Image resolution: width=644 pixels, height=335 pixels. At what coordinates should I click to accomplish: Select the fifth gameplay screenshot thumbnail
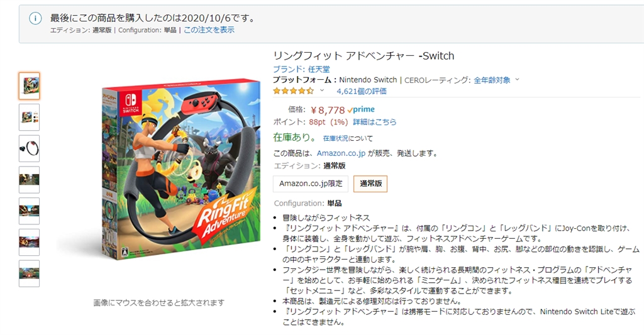coord(29,211)
